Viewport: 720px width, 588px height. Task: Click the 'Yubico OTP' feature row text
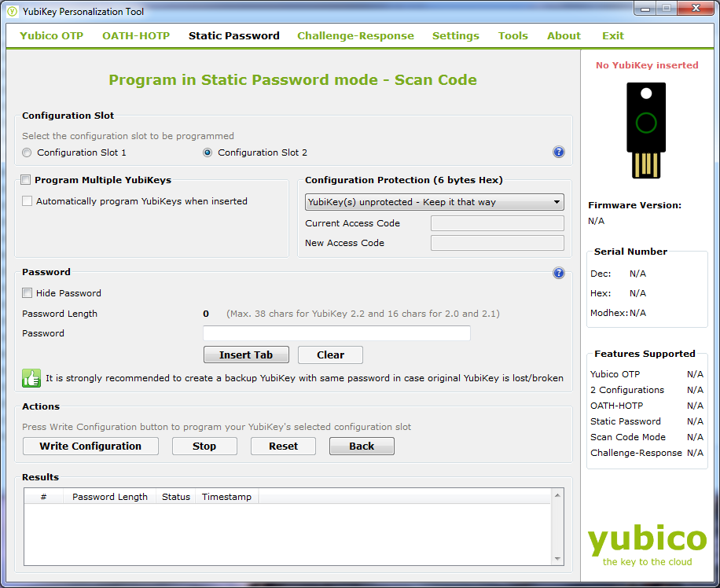[615, 374]
